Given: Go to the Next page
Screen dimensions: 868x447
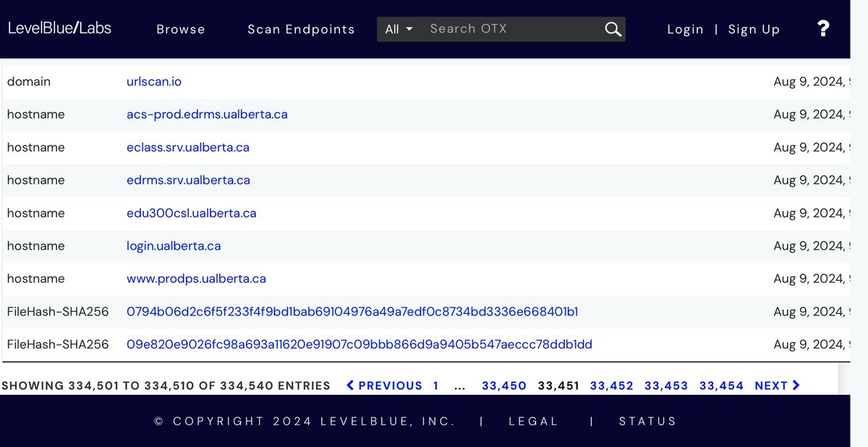Looking at the screenshot, I should (777, 386).
